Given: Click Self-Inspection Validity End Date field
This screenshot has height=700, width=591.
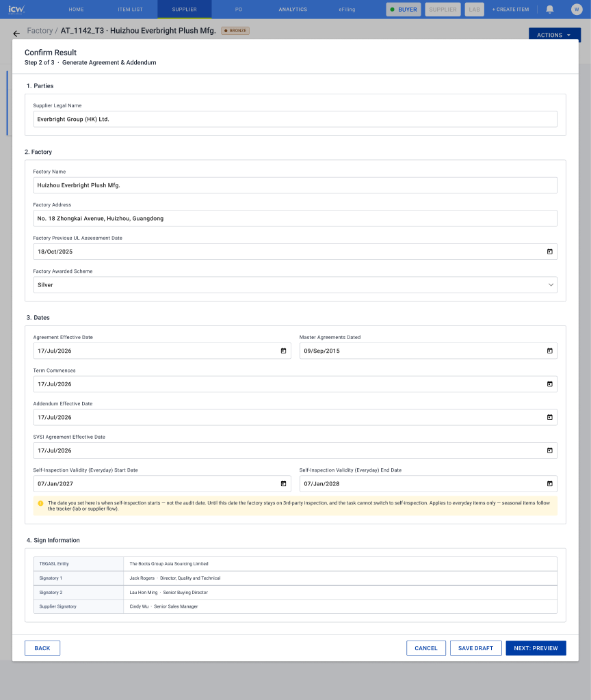Looking at the screenshot, I should [428, 483].
